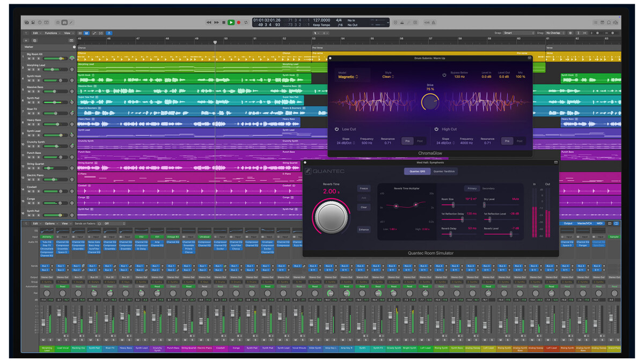The image size is (644, 362).
Task: Open the tracks area Functions menu
Action: pos(52,33)
